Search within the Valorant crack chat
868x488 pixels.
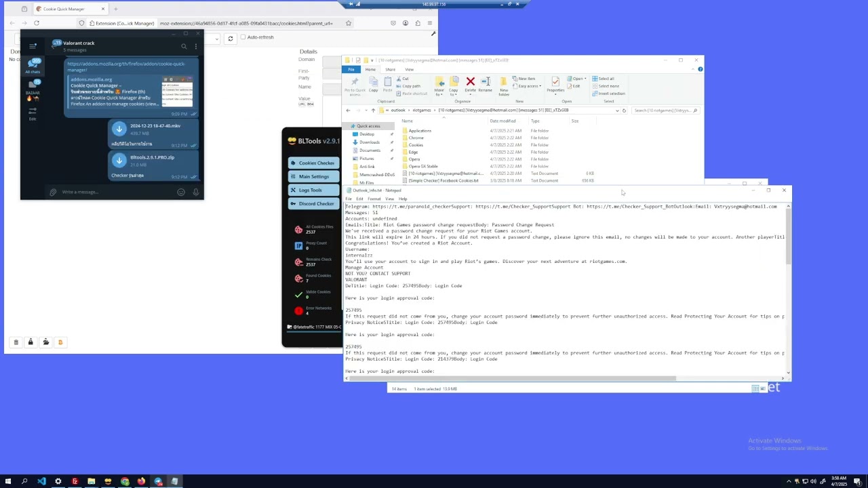[184, 46]
